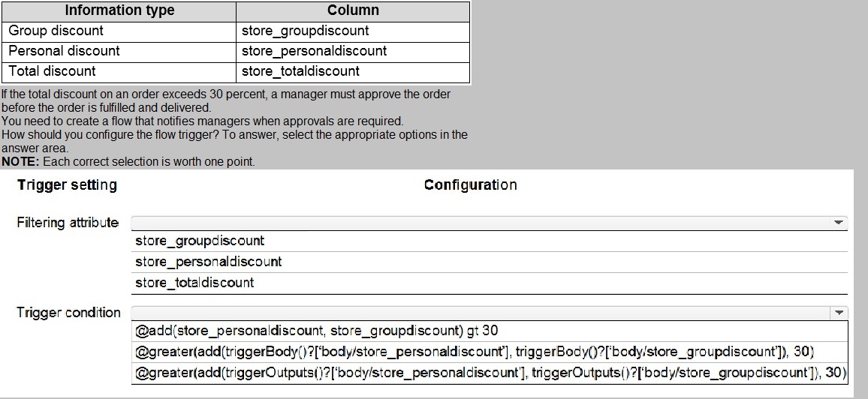Click the Configuration heading
Image resolution: width=868 pixels, height=399 pixels.
(x=470, y=184)
